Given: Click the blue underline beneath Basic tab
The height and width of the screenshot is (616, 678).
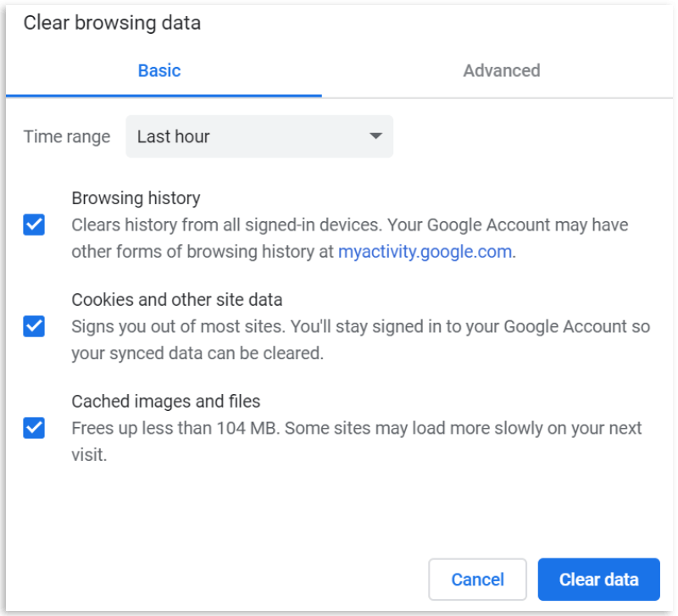Looking at the screenshot, I should tap(164, 96).
